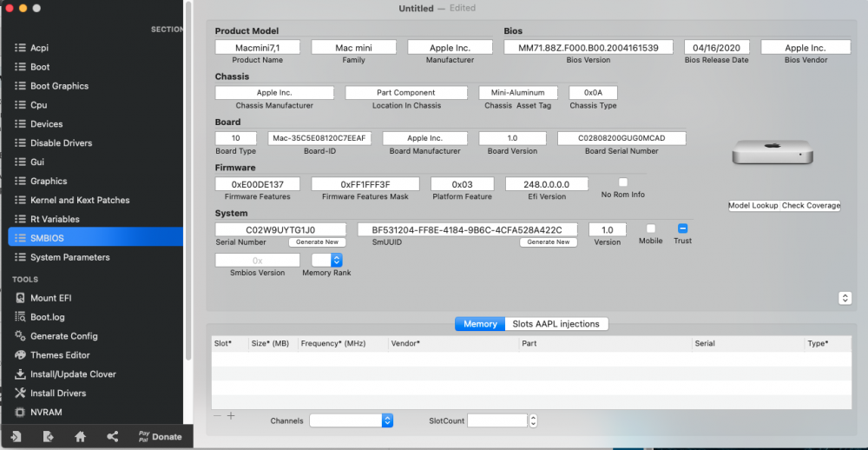Click the Chassis Manufacturer field
This screenshot has width=868, height=450.
click(x=274, y=93)
